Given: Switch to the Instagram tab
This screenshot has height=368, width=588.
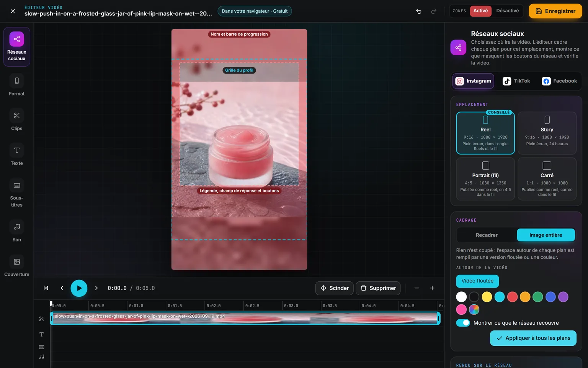Looking at the screenshot, I should [474, 81].
